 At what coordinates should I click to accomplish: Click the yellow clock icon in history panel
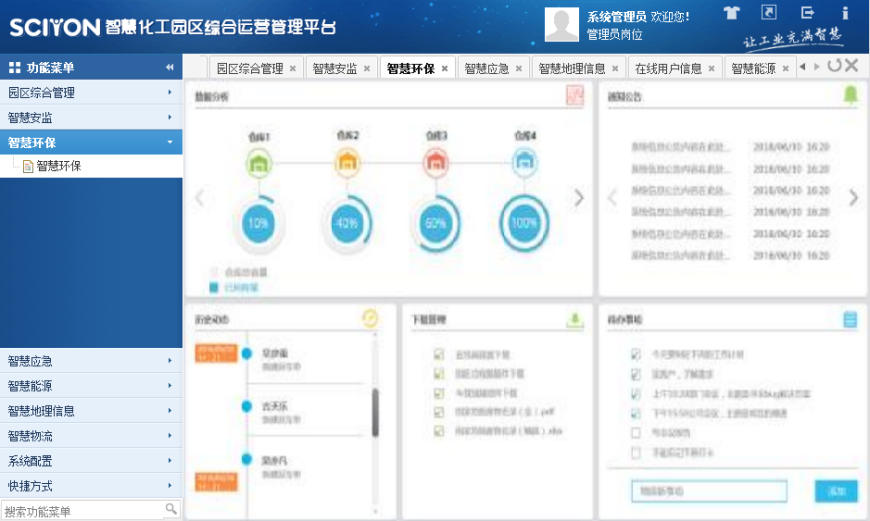click(x=370, y=318)
